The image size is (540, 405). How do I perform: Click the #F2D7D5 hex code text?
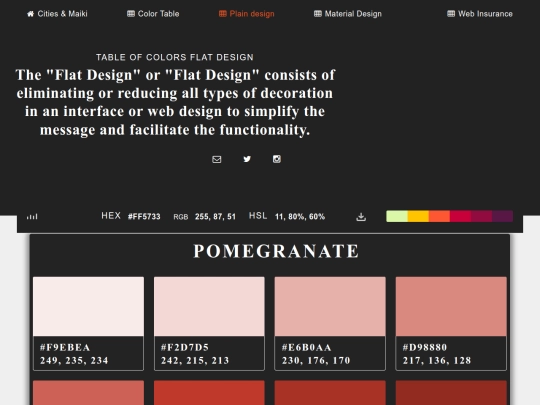click(x=185, y=347)
